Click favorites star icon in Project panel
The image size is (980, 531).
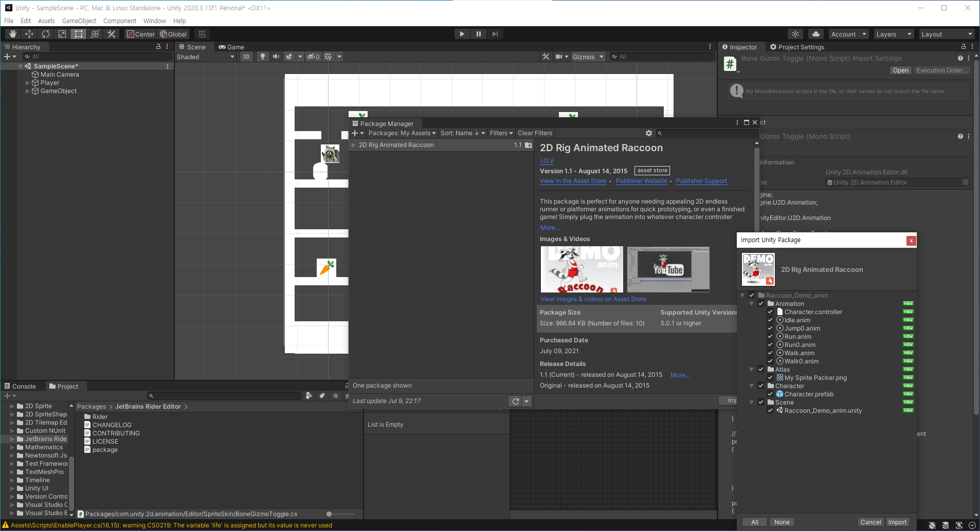click(336, 396)
